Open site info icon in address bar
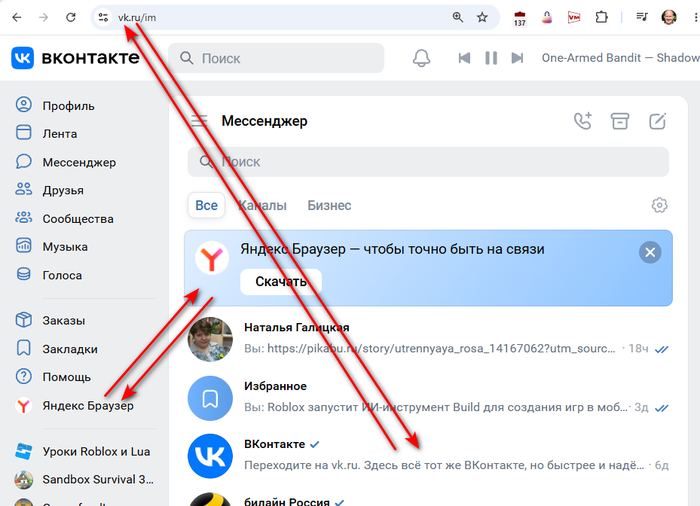The height and width of the screenshot is (506, 700). tap(103, 17)
